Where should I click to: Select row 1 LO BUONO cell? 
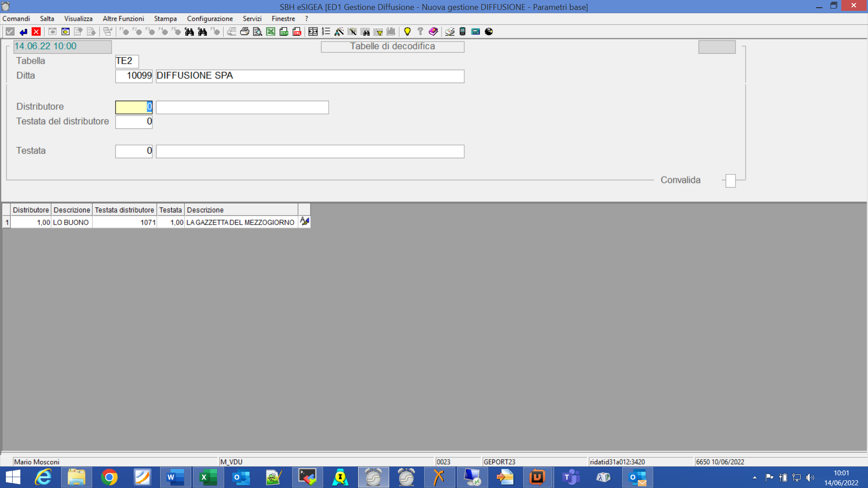click(71, 222)
